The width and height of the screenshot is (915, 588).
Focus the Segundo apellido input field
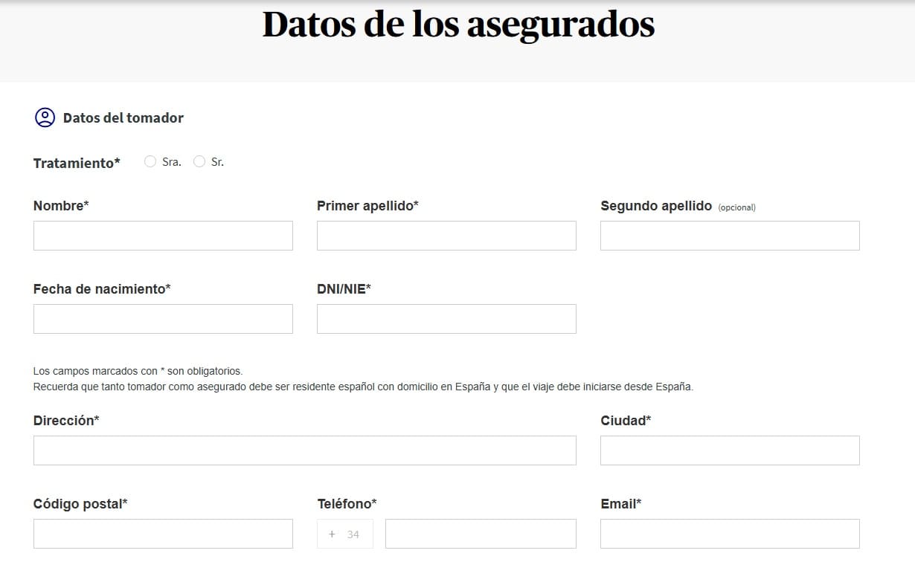(730, 236)
